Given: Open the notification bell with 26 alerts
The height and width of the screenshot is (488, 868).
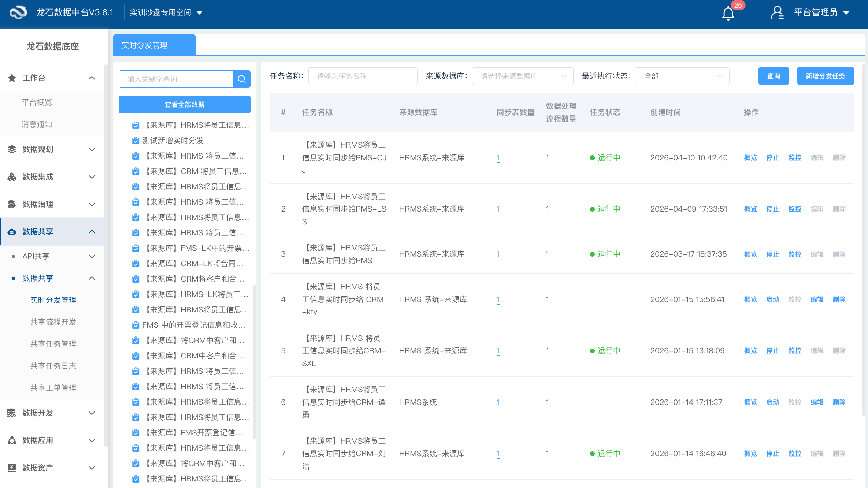Looking at the screenshot, I should [x=728, y=13].
